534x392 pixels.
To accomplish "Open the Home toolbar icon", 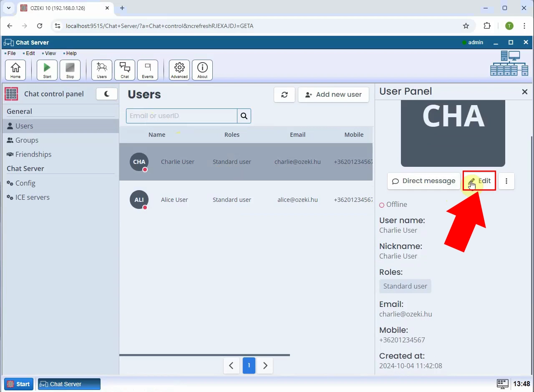I will point(15,70).
